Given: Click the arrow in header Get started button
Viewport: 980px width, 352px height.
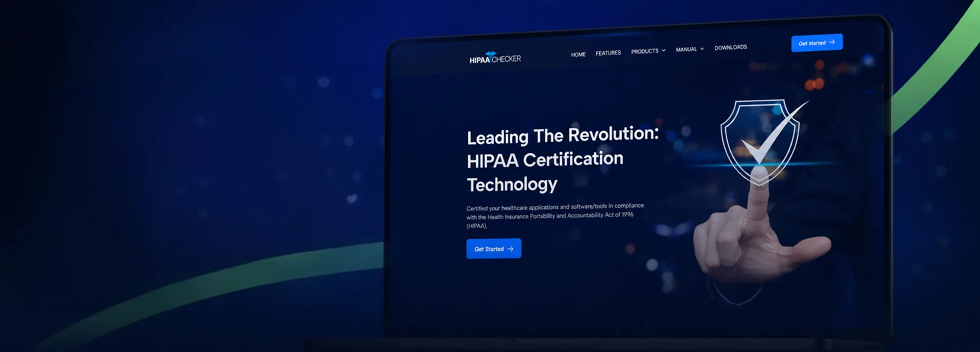Looking at the screenshot, I should 832,42.
